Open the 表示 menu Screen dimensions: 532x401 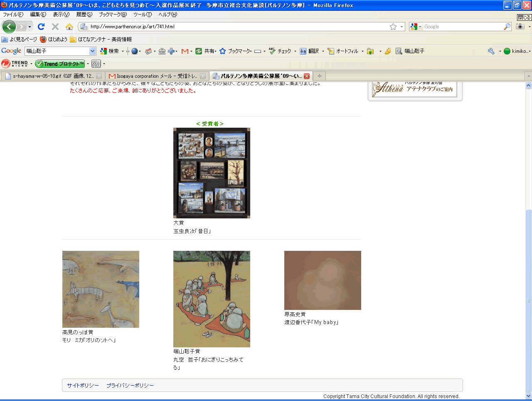pos(61,15)
